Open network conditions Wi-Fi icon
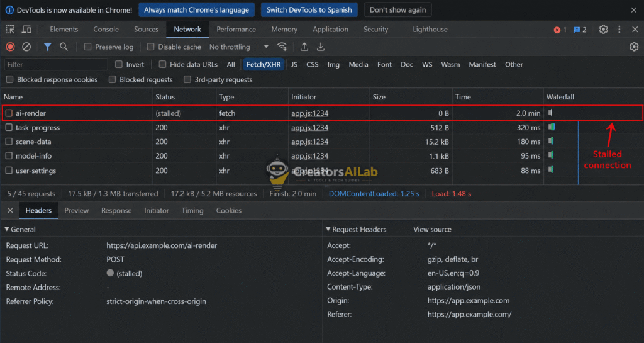The width and height of the screenshot is (644, 343). tap(282, 47)
